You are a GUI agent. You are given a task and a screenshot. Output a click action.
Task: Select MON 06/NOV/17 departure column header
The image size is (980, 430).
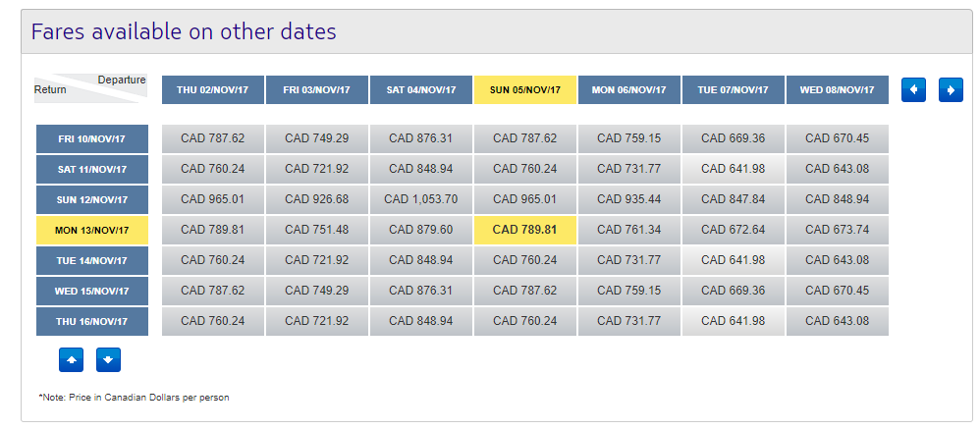coord(629,90)
